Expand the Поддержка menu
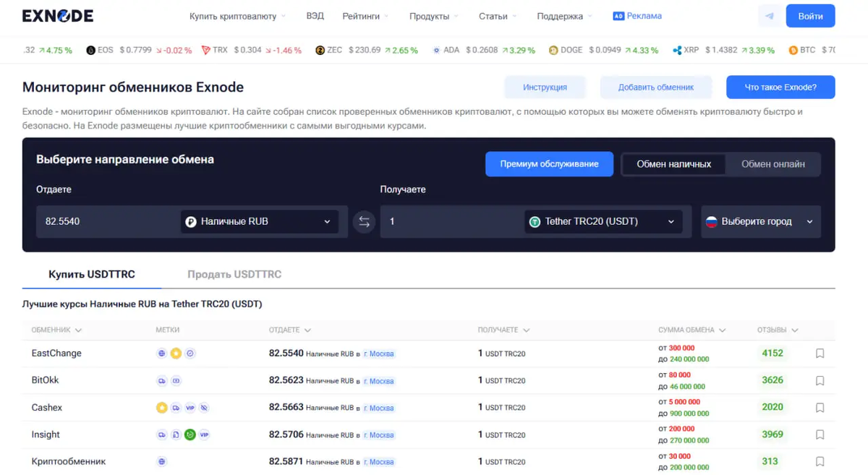This screenshot has width=868, height=475. (564, 16)
